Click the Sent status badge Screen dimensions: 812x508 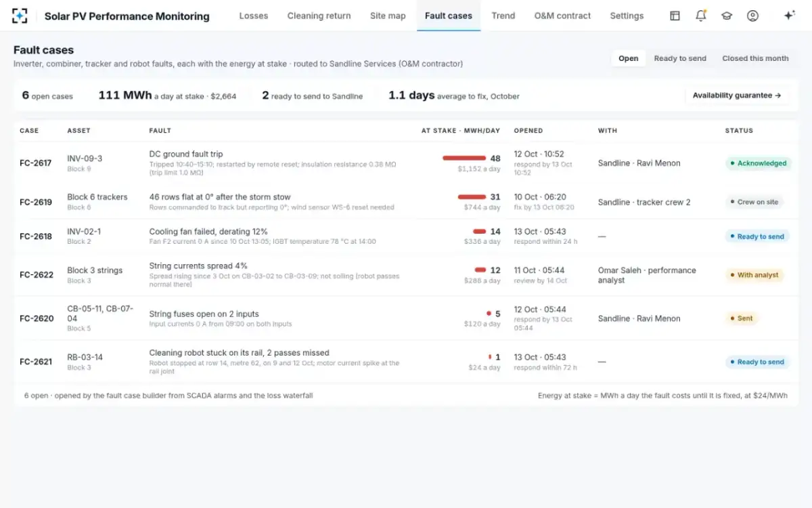[741, 318]
